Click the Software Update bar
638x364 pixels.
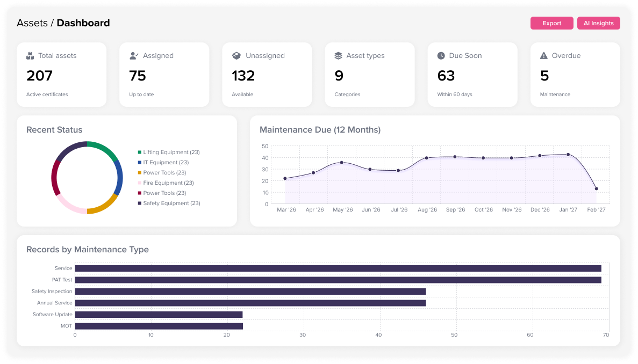click(x=159, y=315)
